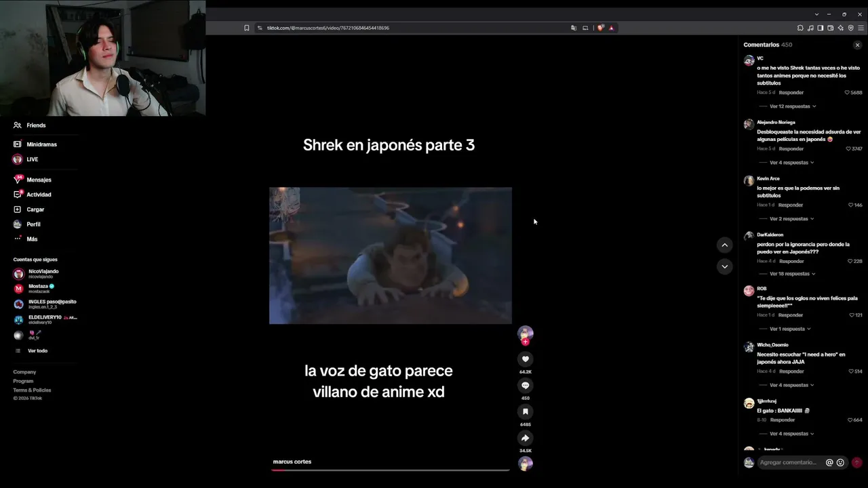Open the Perfil page
Viewport: 868px width, 488px height.
coord(26,224)
